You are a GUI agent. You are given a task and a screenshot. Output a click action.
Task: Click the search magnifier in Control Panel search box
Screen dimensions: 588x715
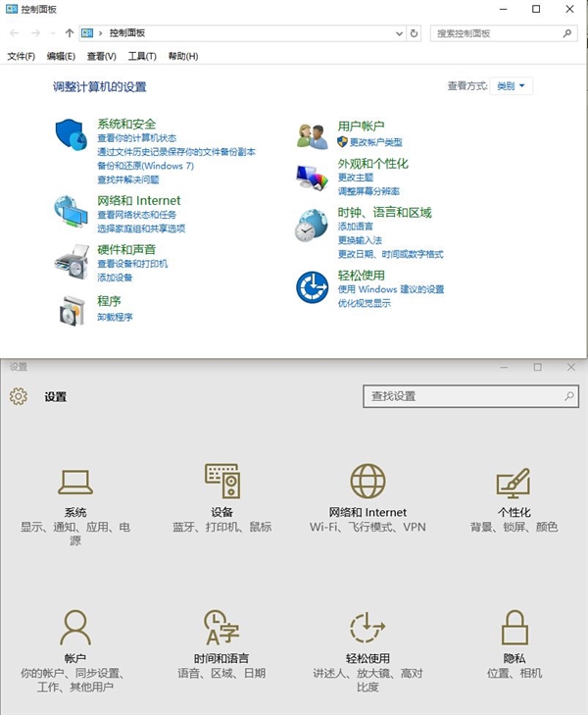pos(567,33)
